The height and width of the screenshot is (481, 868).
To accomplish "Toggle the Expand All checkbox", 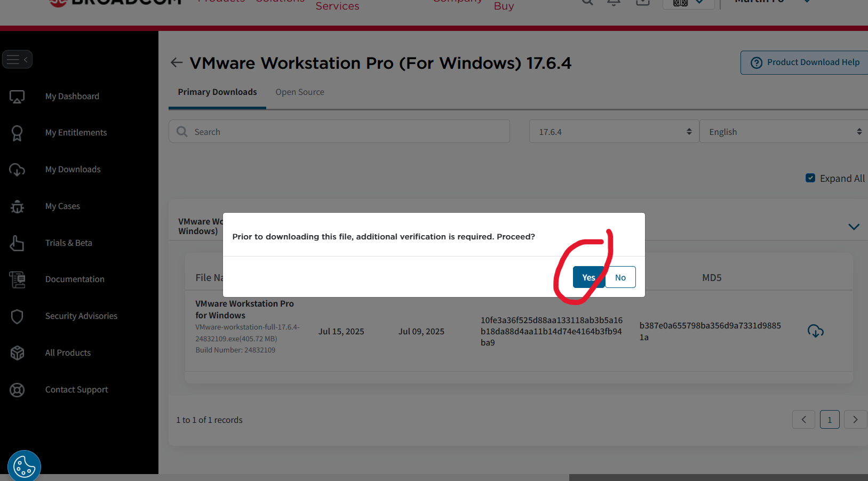I will [x=810, y=178].
